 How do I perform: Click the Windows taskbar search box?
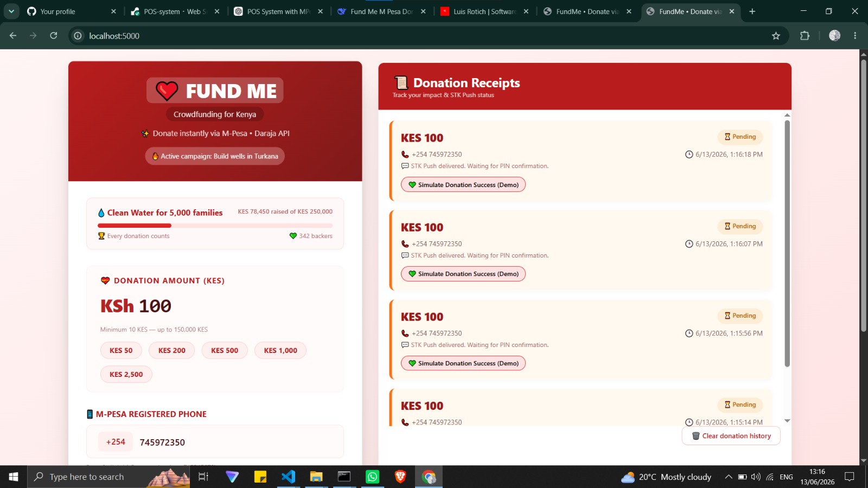pyautogui.click(x=108, y=477)
